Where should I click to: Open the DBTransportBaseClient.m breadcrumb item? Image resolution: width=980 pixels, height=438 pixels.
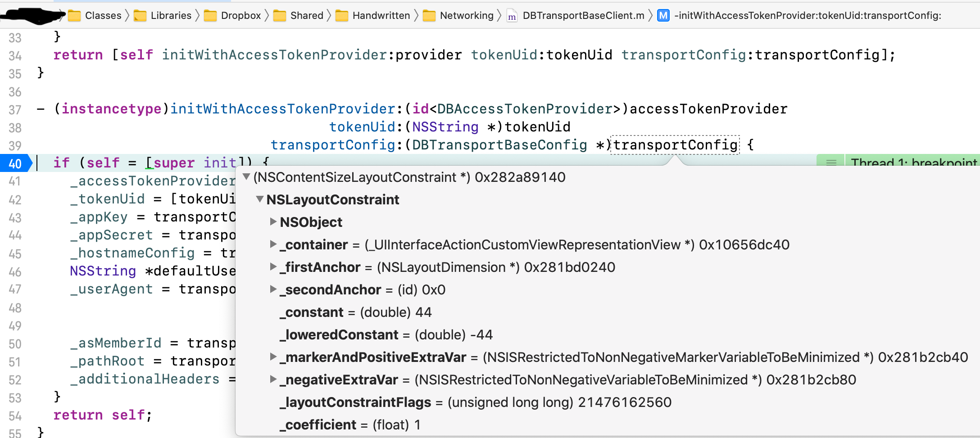click(x=583, y=16)
